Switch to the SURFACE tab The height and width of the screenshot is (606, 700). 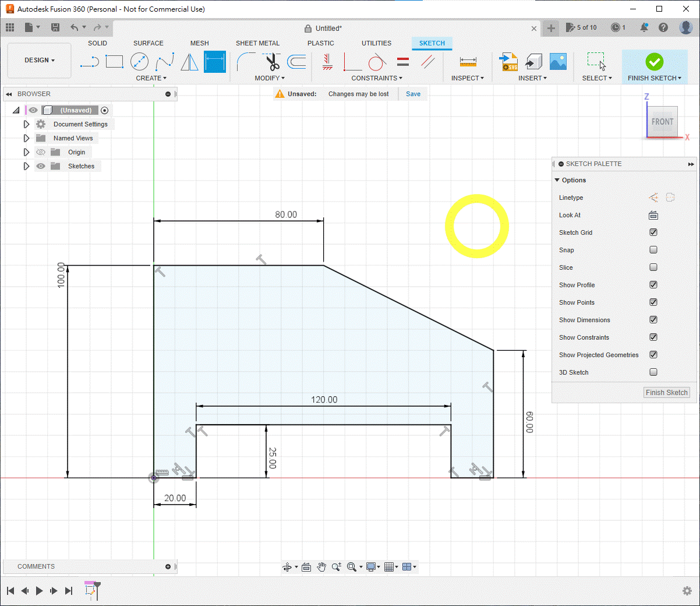148,43
